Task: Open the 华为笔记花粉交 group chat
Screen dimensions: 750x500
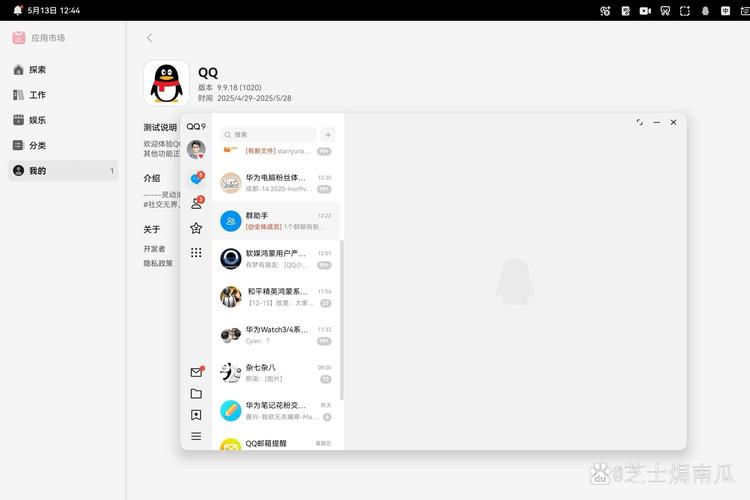Action: (x=276, y=411)
